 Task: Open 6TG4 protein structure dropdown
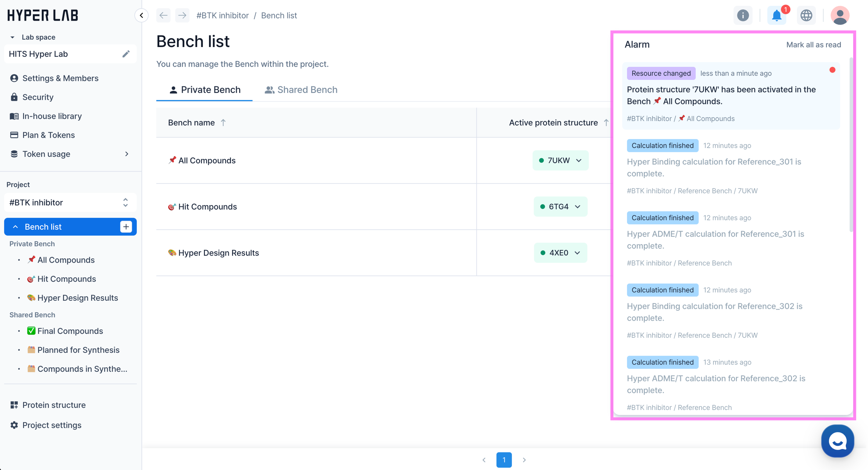(x=560, y=207)
